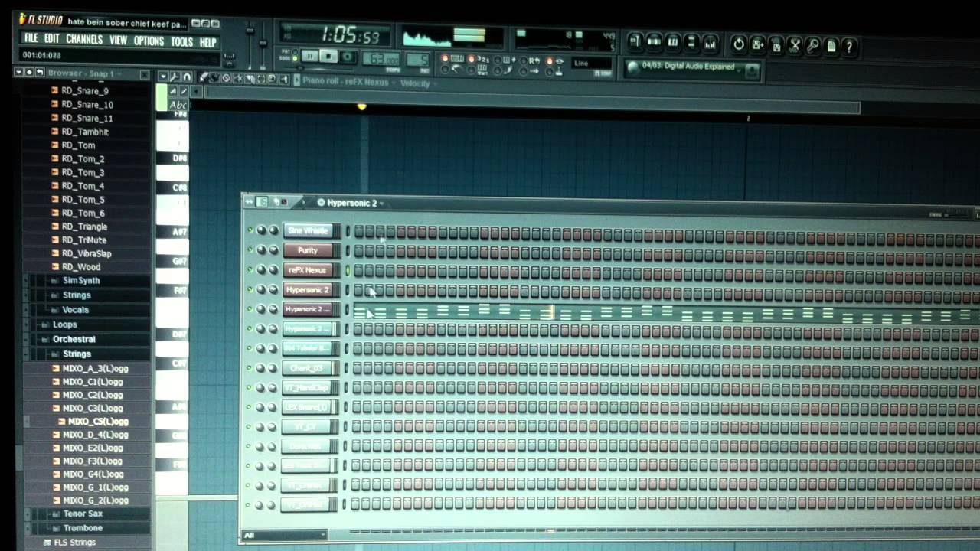
Task: Click the browser collapse structure icon
Action: click(x=39, y=73)
